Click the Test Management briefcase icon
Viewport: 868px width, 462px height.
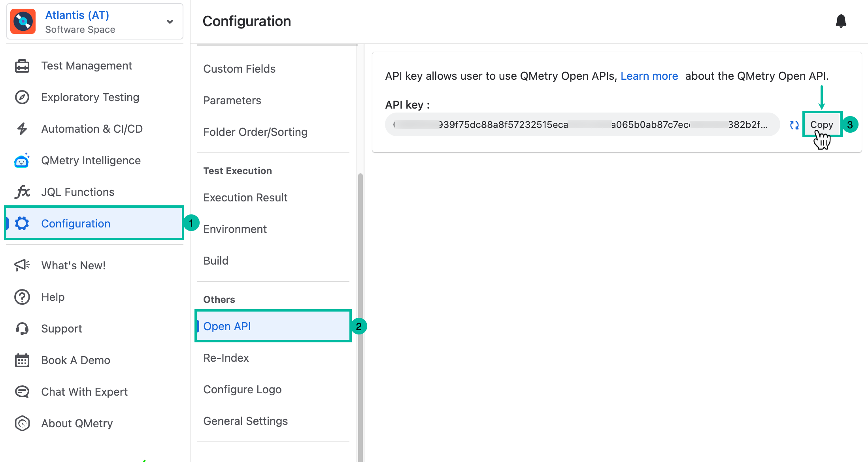[x=22, y=66]
